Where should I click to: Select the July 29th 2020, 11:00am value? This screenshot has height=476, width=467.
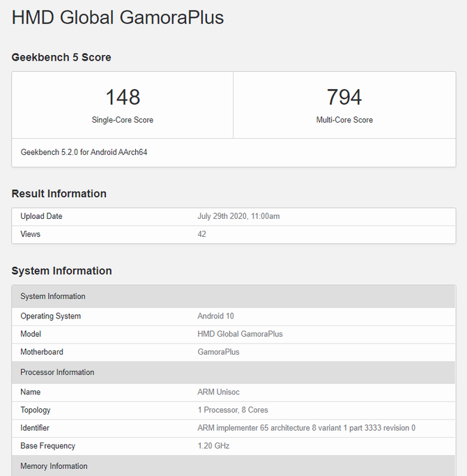point(238,216)
